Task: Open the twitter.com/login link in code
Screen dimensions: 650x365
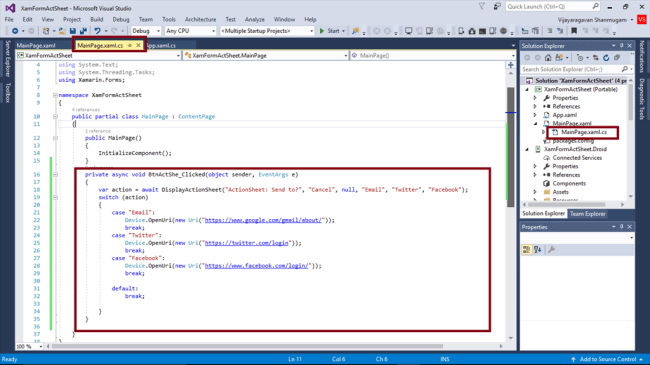Action: [246, 243]
